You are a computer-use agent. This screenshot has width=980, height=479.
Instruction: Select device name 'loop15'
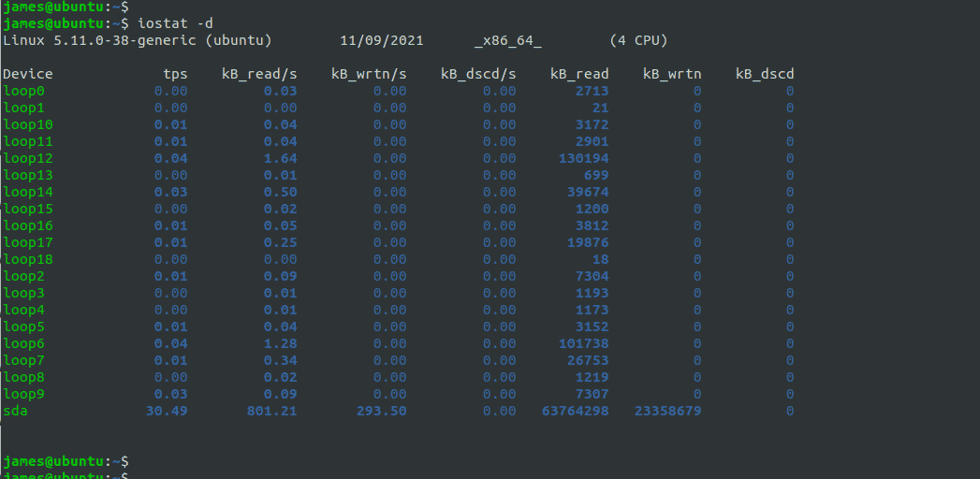[x=28, y=210]
